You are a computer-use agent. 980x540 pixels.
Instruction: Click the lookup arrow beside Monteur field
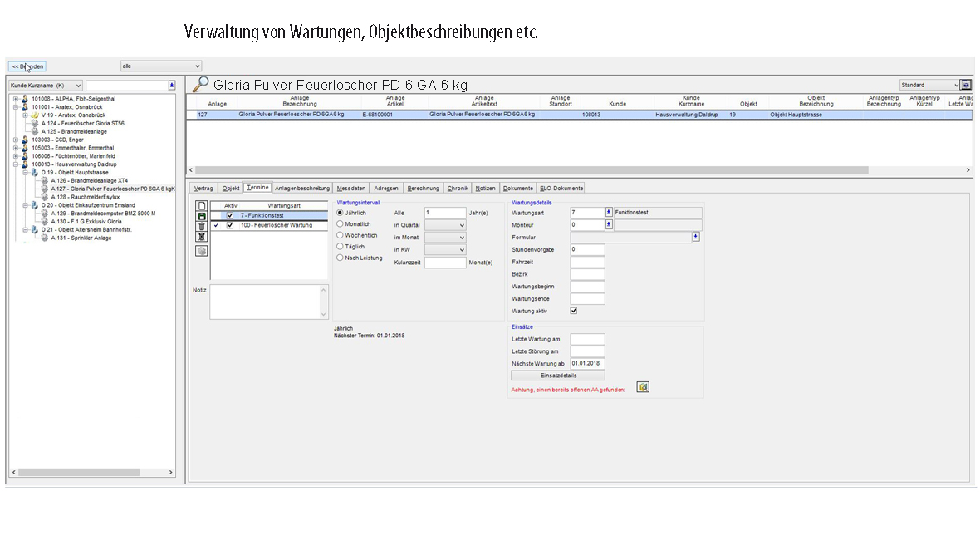609,224
